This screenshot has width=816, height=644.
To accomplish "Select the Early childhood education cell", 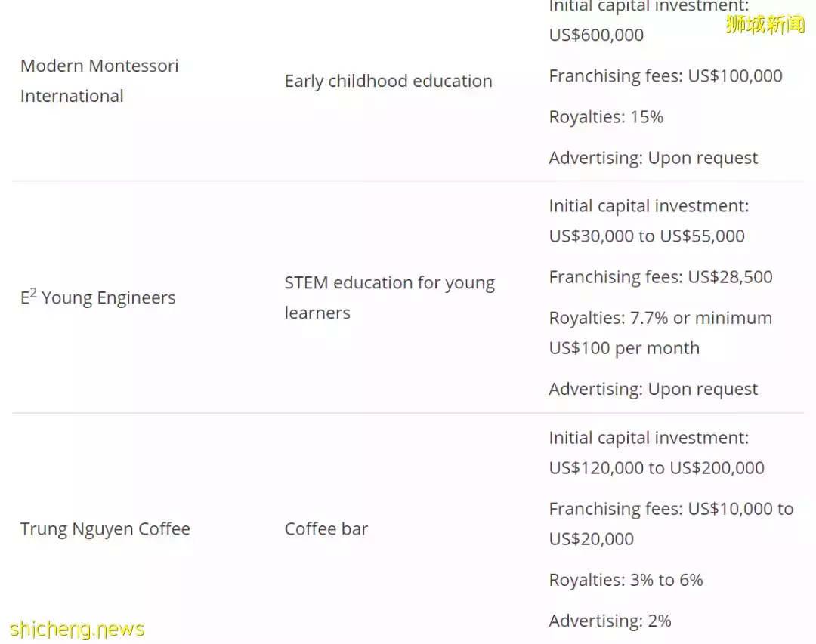I will coord(388,81).
